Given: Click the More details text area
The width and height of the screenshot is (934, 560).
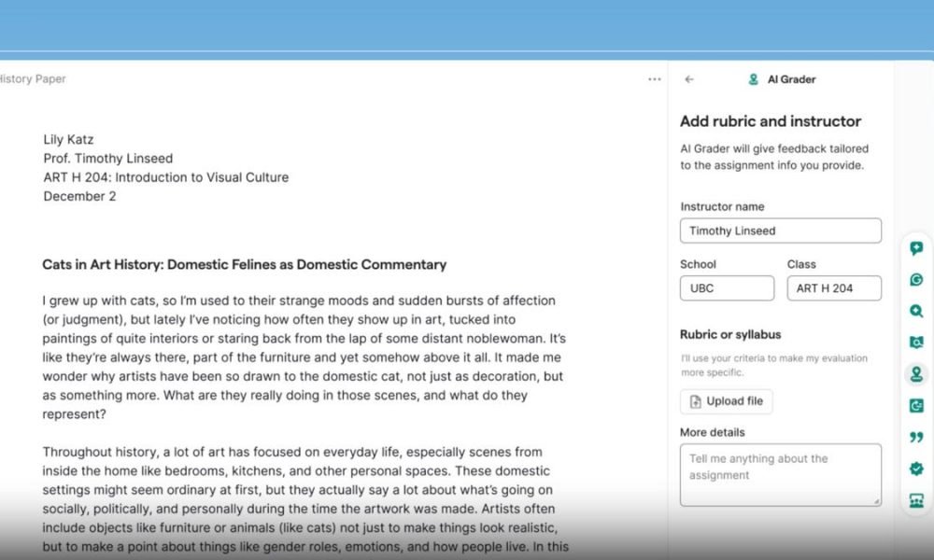Looking at the screenshot, I should point(780,475).
